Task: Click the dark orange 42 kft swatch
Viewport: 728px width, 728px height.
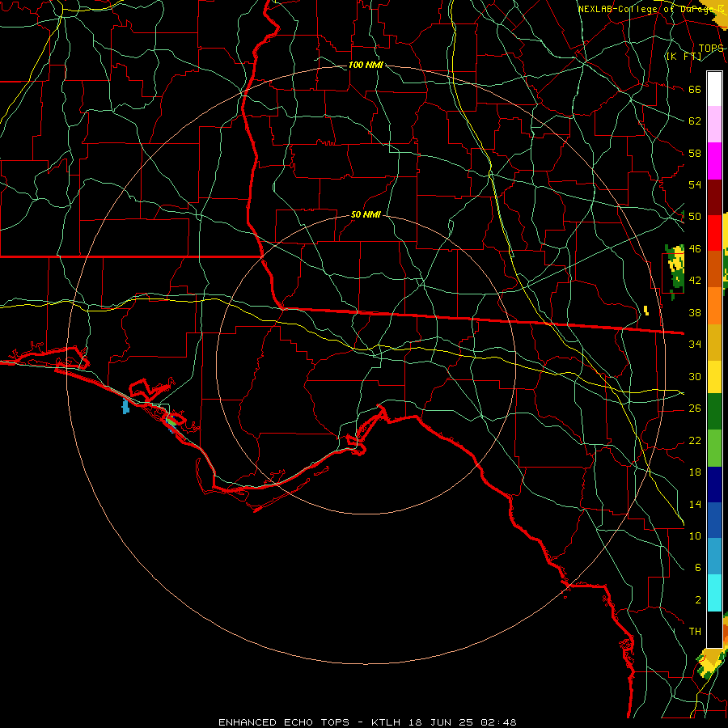Action: (714, 269)
